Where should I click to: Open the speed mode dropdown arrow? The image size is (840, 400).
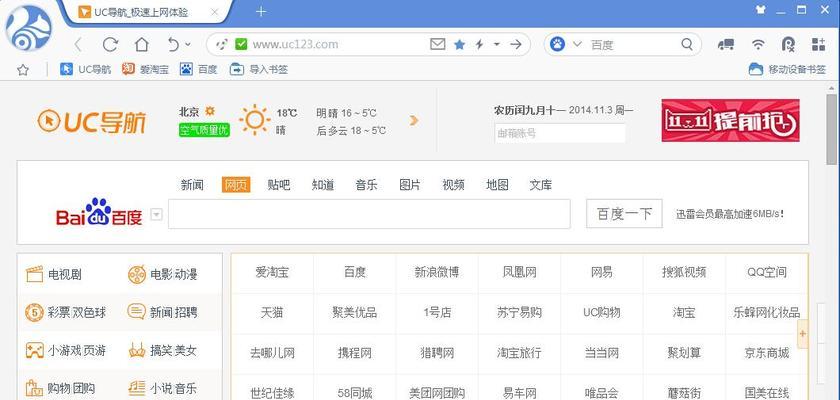point(497,44)
